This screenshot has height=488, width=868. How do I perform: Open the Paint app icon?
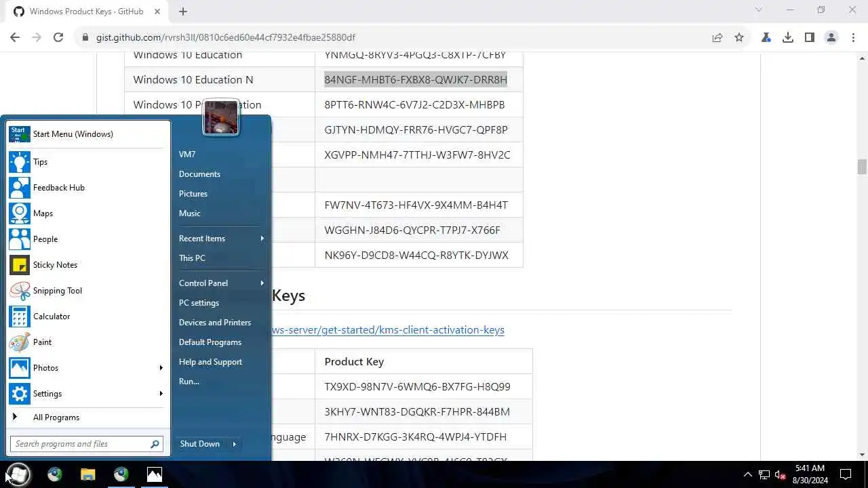[x=20, y=342]
